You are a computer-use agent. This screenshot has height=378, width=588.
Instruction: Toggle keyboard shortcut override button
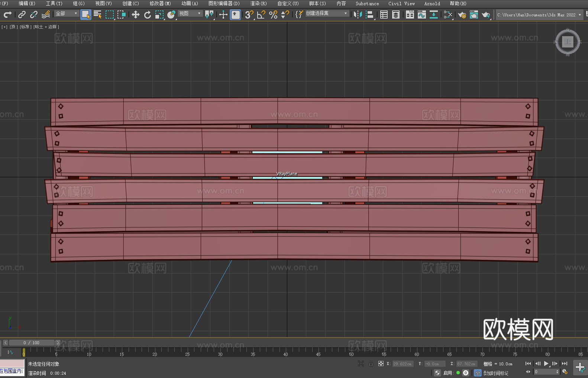(236, 14)
